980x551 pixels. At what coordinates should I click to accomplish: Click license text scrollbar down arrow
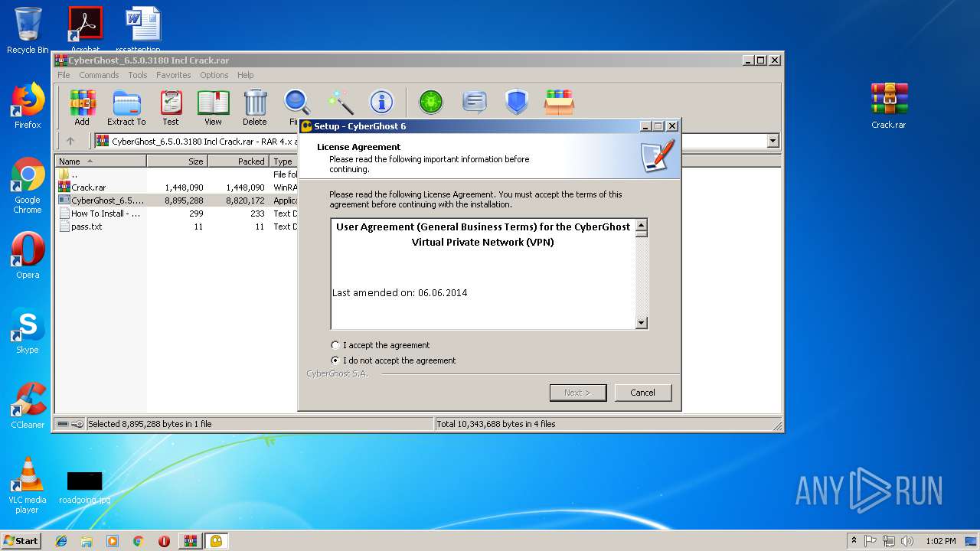(x=642, y=323)
